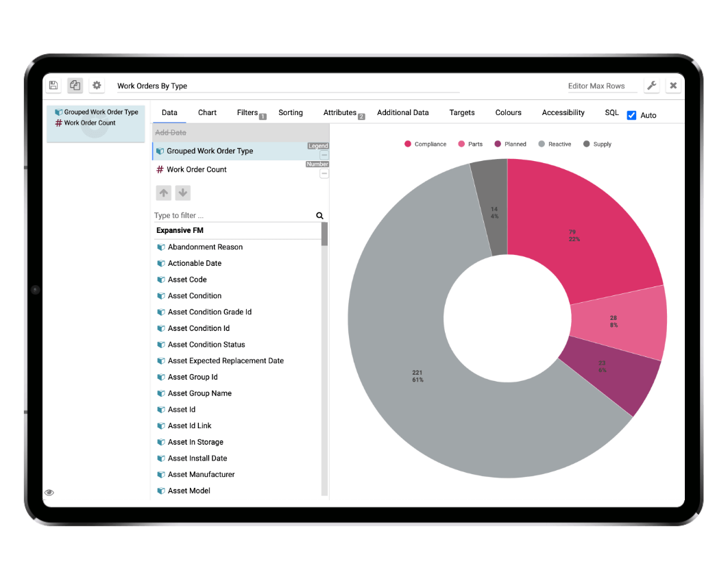Screen dimensions: 728x579
Task: Click the eye preview icon at bottom left
Action: pos(49,493)
